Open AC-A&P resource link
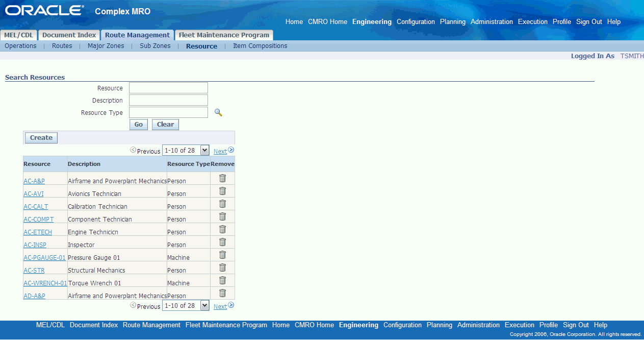This screenshot has height=340, width=644. click(34, 181)
